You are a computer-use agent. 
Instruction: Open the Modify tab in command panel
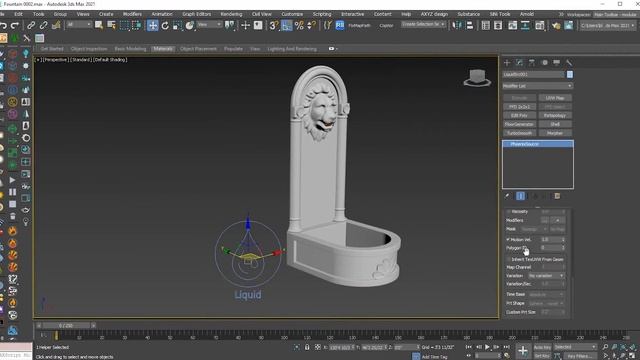point(519,62)
